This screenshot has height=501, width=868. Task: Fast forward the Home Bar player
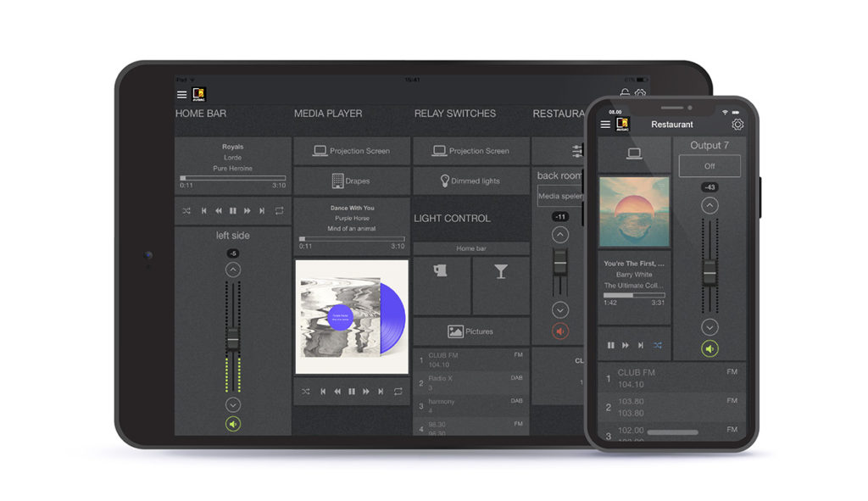pos(248,211)
